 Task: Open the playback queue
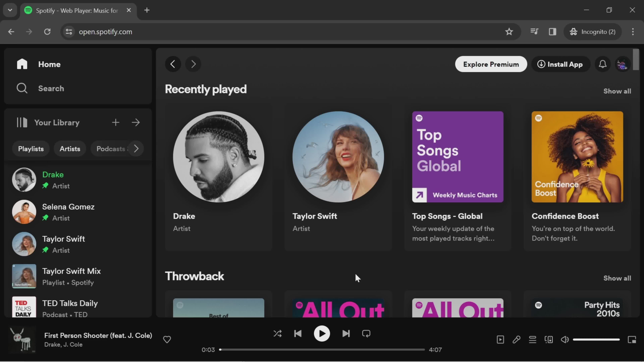point(532,340)
